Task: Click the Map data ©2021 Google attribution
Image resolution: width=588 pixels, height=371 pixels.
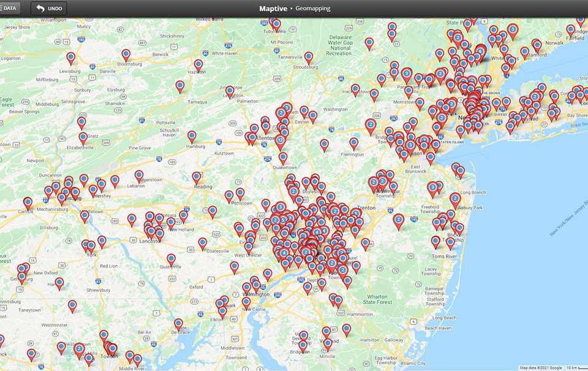Action: point(541,367)
